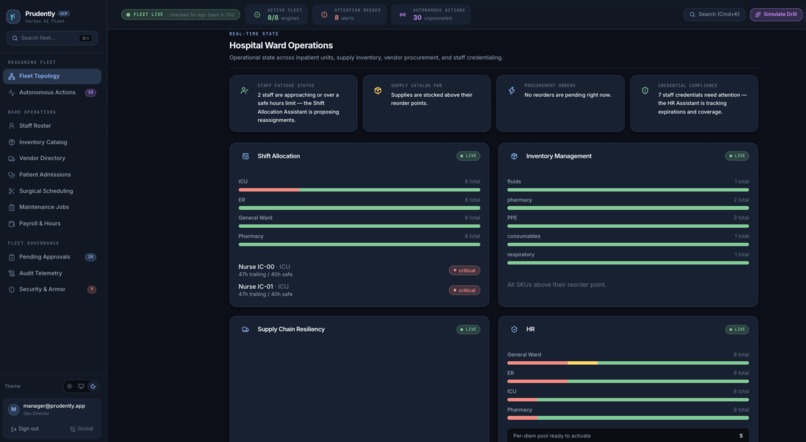The height and width of the screenshot is (442, 806).
Task: Click the manager avatar M icon
Action: click(x=13, y=409)
